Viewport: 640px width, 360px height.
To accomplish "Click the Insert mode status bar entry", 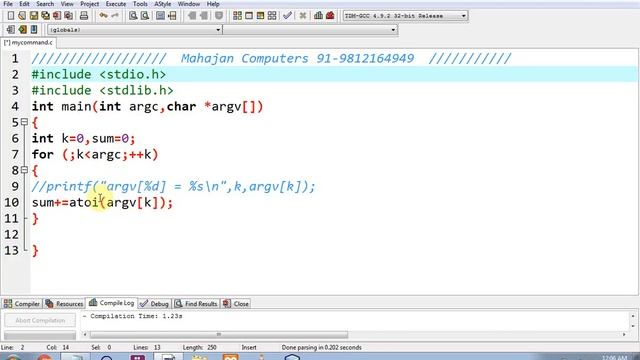I will coord(249,348).
